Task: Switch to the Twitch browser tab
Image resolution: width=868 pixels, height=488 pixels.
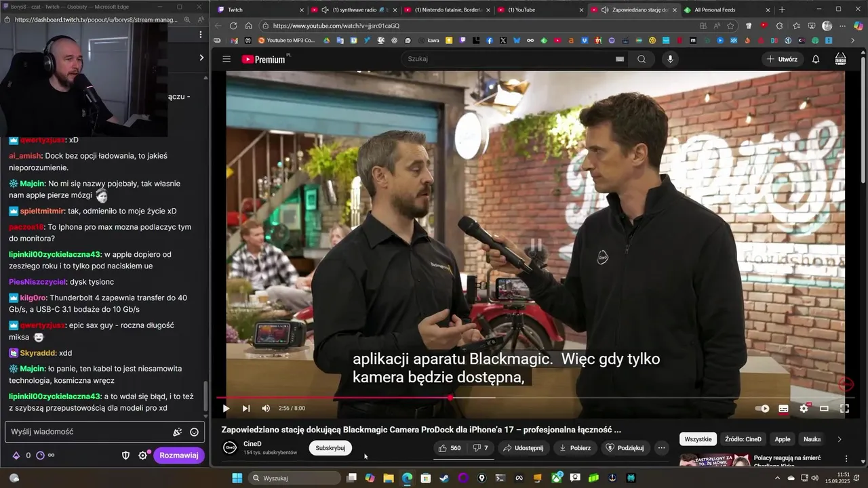Action: (x=260, y=9)
